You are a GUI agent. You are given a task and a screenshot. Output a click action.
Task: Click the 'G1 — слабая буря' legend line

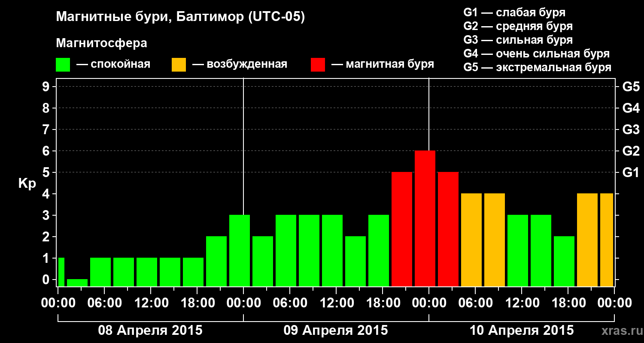[x=514, y=12]
